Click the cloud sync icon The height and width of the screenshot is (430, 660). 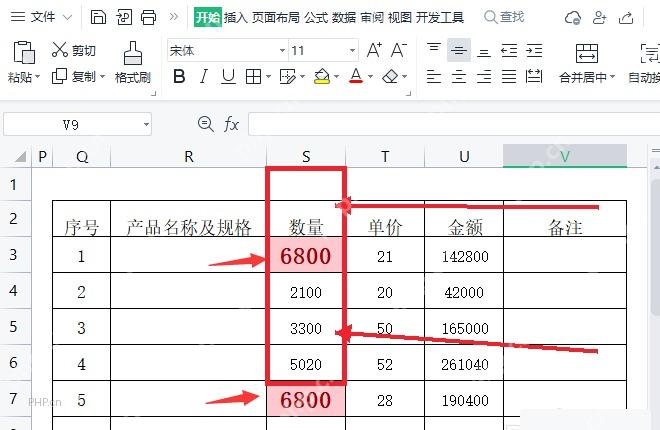572,18
